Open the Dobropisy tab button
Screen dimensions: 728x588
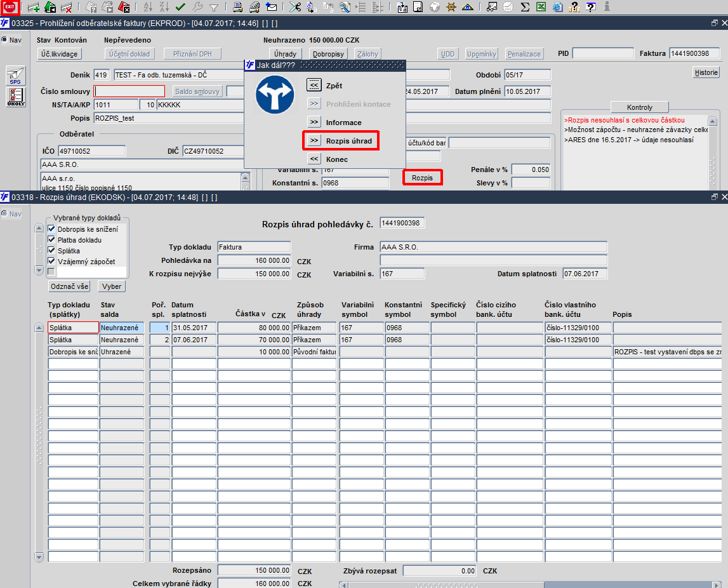point(328,54)
